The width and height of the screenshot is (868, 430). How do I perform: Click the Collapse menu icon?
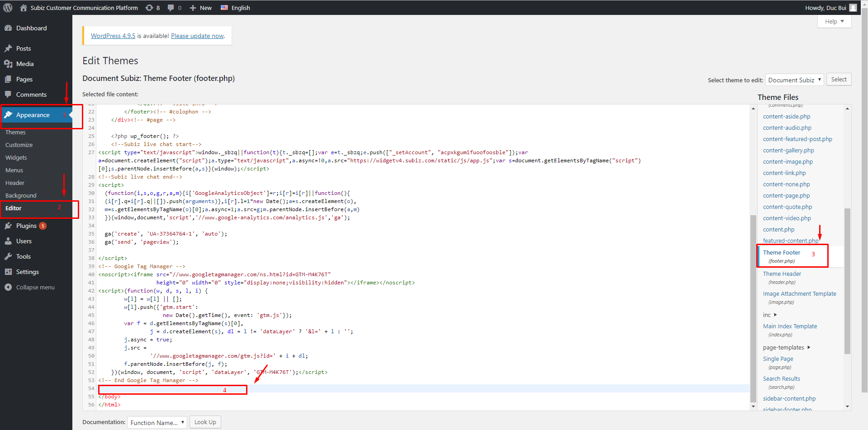point(8,287)
